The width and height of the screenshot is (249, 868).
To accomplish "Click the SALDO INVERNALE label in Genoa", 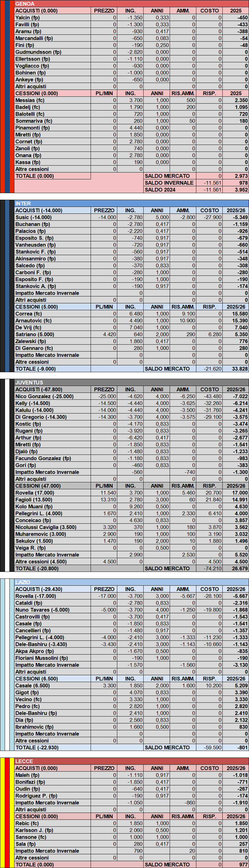I will click(x=169, y=182).
